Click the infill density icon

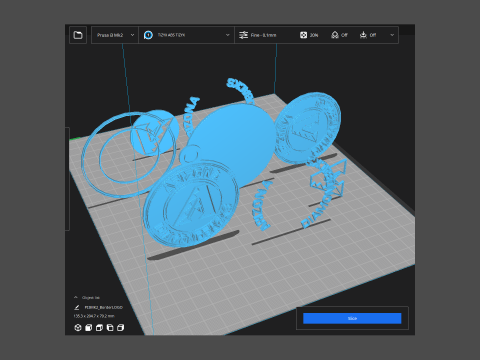(303, 35)
